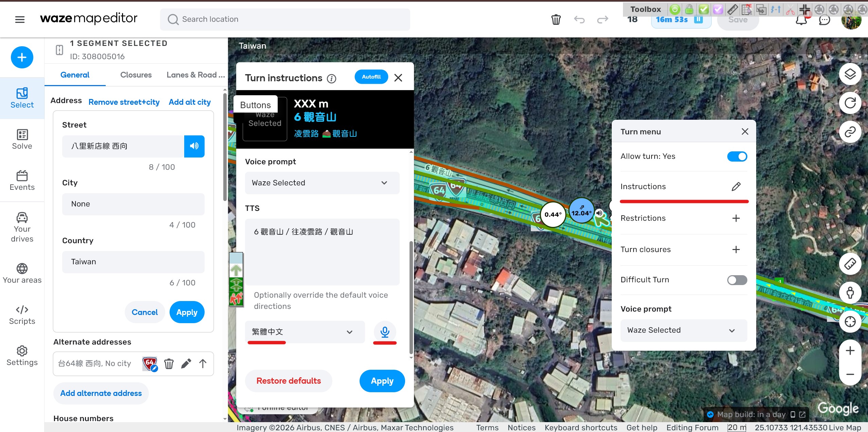Click the Restore defaults button
Screen dimensions: 868x432
(x=288, y=381)
